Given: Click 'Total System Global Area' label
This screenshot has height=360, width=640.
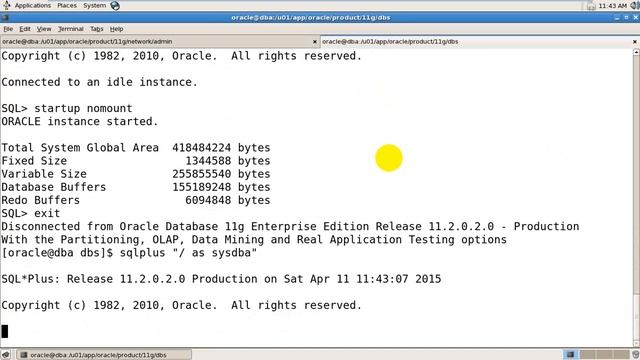Looking at the screenshot, I should (80, 148).
